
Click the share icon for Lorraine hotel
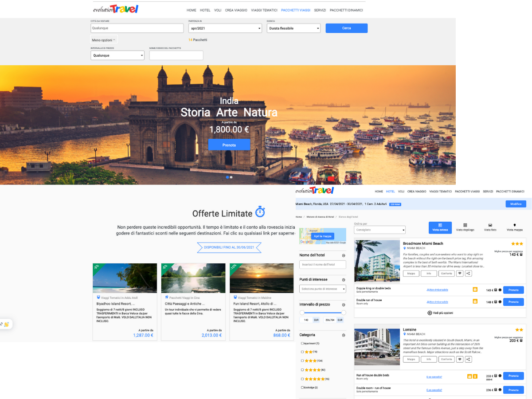(x=468, y=360)
